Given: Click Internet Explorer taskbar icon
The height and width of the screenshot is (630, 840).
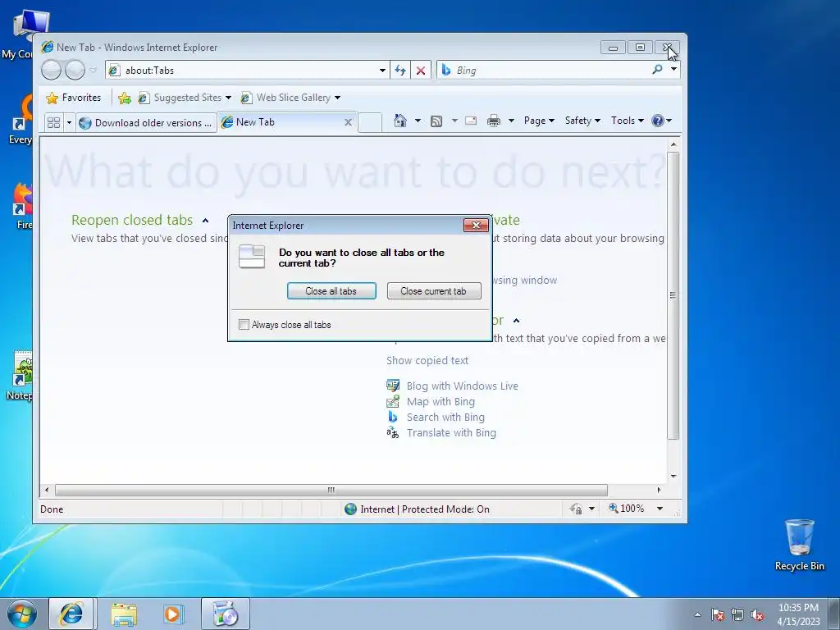Looking at the screenshot, I should coord(71,614).
